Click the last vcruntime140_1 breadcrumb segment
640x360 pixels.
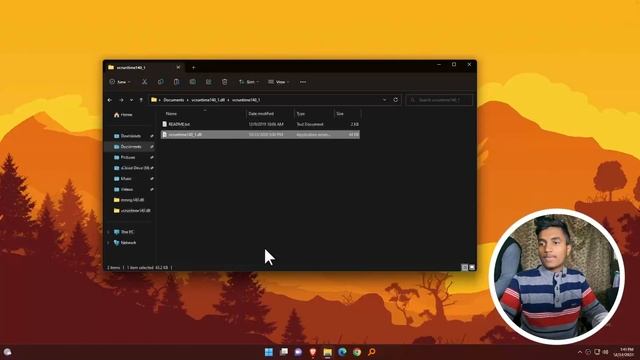246,100
